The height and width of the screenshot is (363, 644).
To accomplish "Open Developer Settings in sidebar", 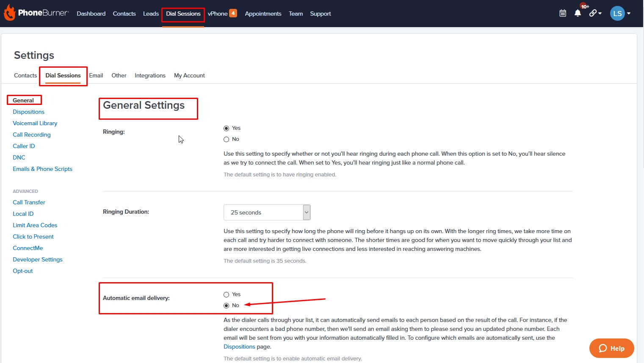I will tap(38, 259).
